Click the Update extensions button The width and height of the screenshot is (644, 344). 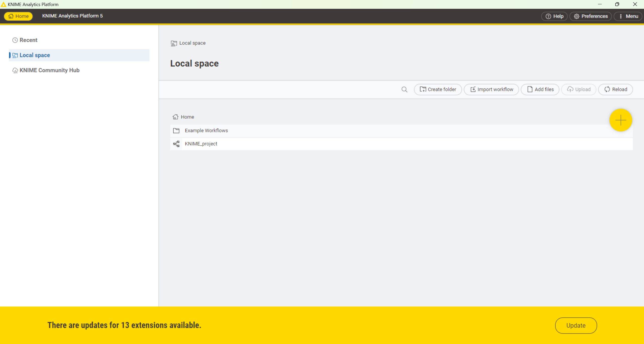(576, 325)
